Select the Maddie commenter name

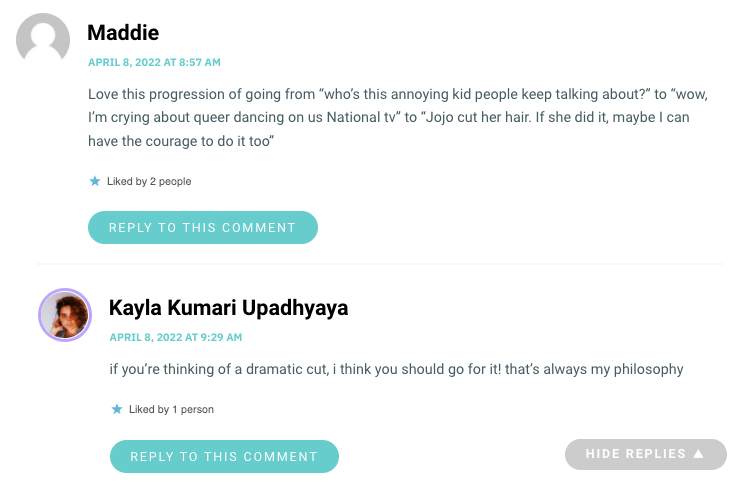(123, 33)
